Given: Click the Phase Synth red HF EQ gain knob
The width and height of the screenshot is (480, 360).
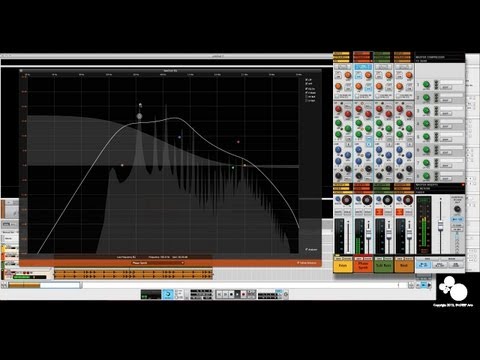Looking at the screenshot, I should (x=359, y=109).
